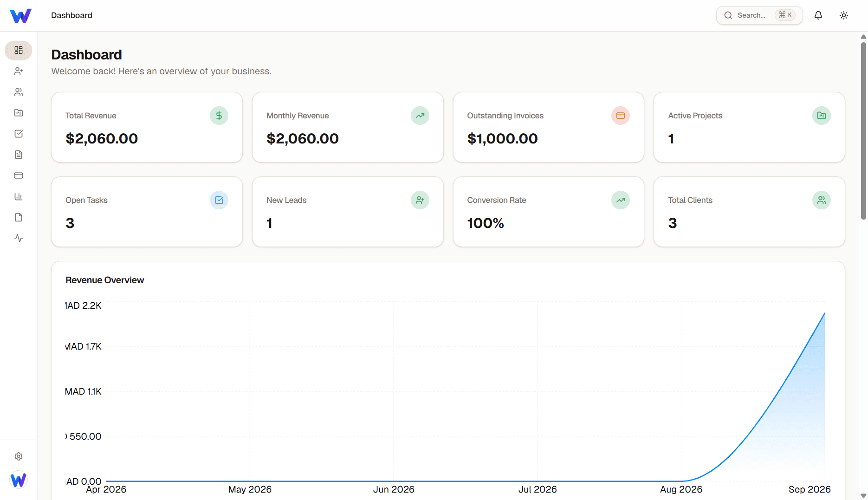The image size is (868, 500).
Task: Click the W profile avatar at sidebar bottom
Action: pos(19,480)
